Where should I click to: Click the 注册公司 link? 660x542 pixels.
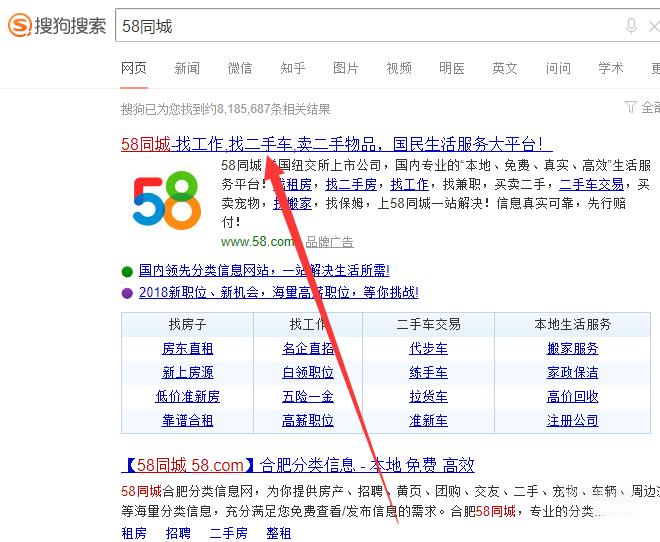click(x=572, y=420)
